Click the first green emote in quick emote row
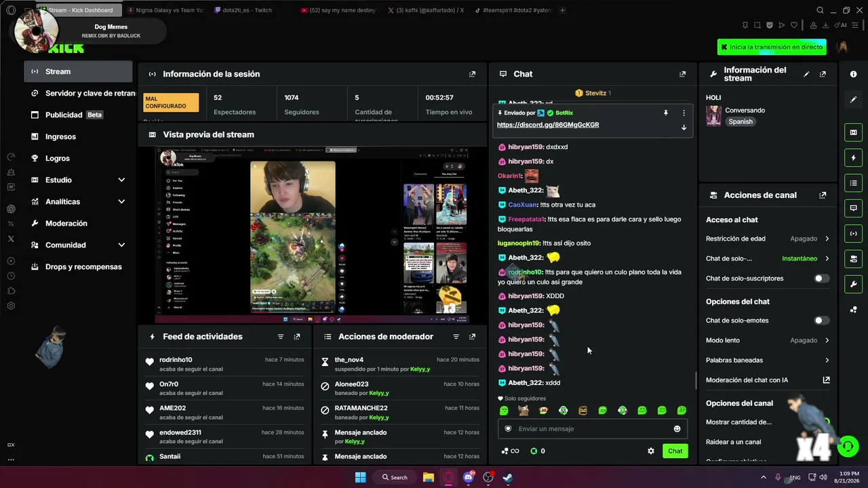 tap(504, 410)
